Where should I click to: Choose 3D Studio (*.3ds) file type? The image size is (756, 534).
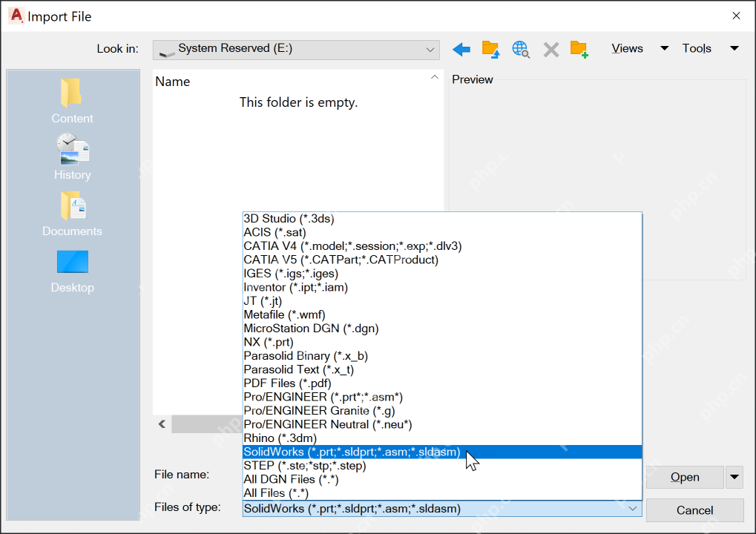click(442, 219)
